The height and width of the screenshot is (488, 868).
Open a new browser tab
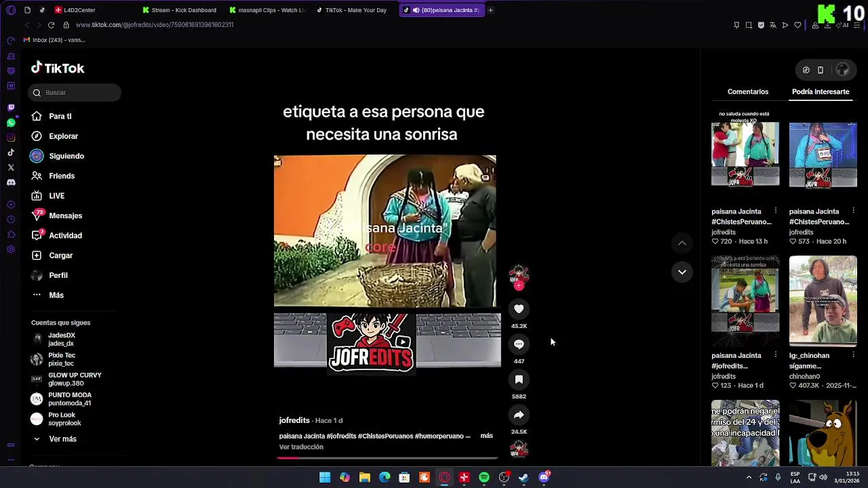(490, 10)
